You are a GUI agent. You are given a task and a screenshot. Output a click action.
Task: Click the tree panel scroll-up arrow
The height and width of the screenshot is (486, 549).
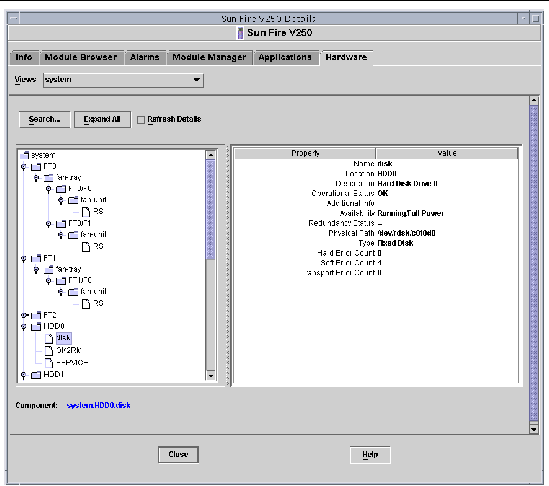(x=210, y=154)
